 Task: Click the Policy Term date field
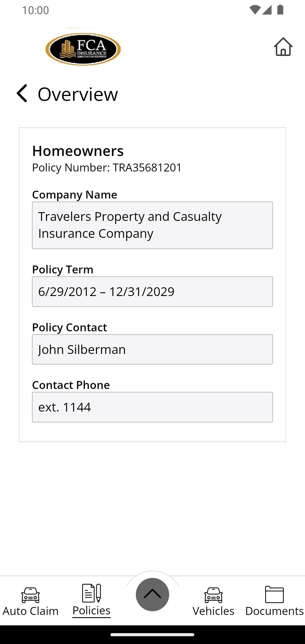pyautogui.click(x=152, y=291)
